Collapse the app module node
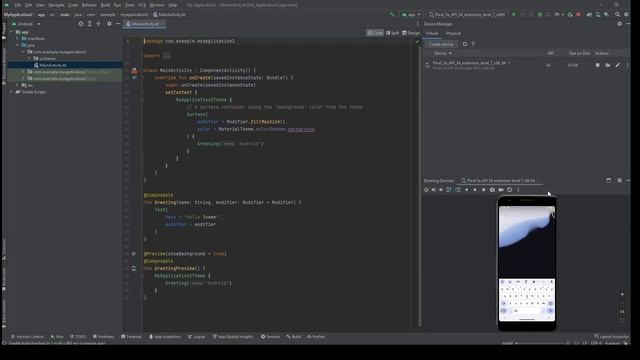The height and width of the screenshot is (360, 640). (x=11, y=32)
